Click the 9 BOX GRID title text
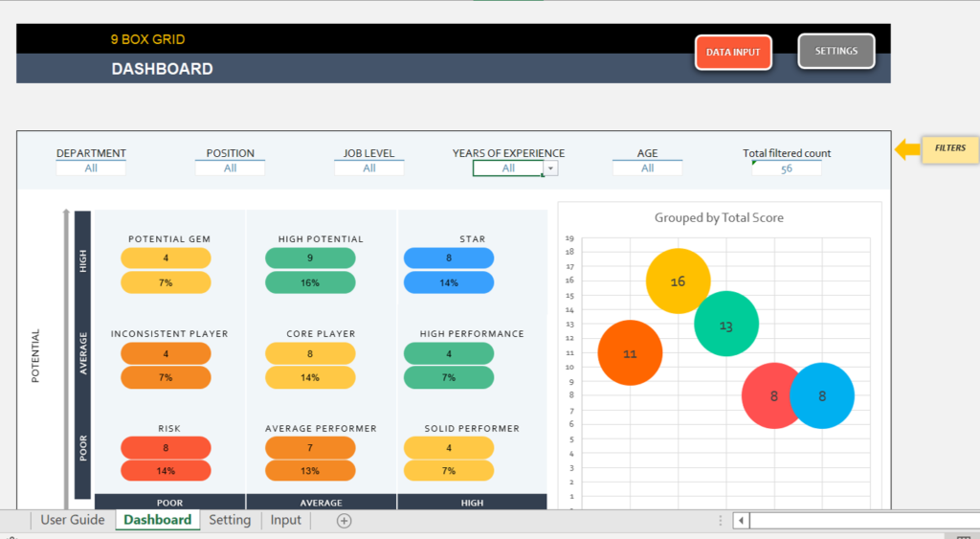This screenshot has width=980, height=539. 147,39
